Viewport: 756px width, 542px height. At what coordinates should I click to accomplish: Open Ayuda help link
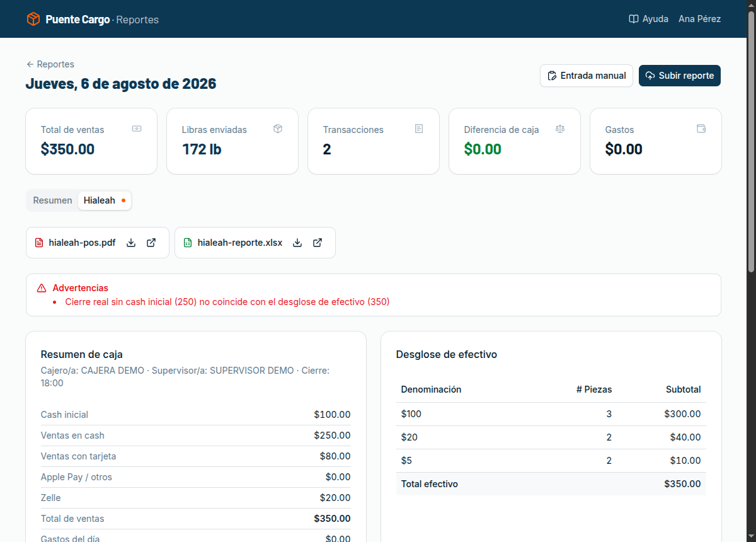click(648, 19)
